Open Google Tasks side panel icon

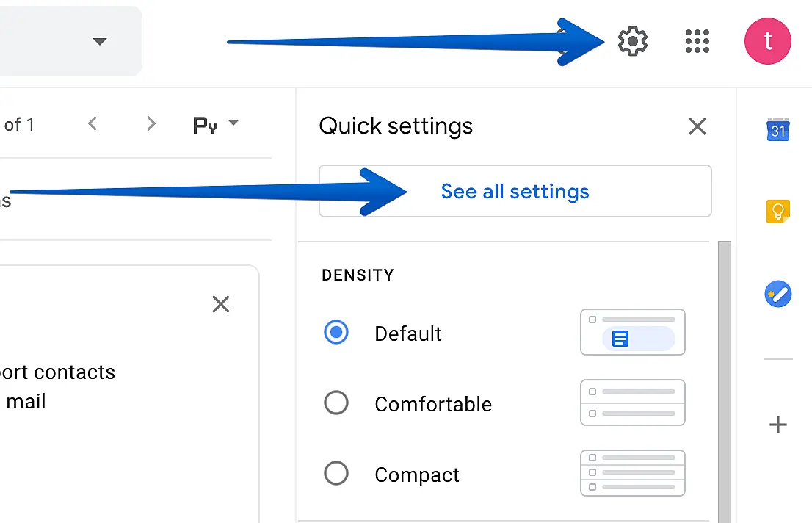777,295
